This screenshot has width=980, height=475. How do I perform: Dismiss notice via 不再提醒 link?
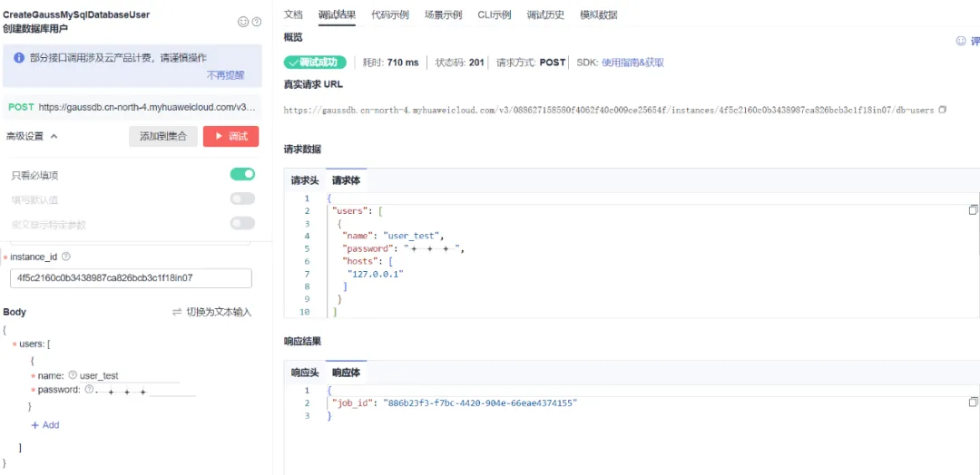[x=226, y=75]
